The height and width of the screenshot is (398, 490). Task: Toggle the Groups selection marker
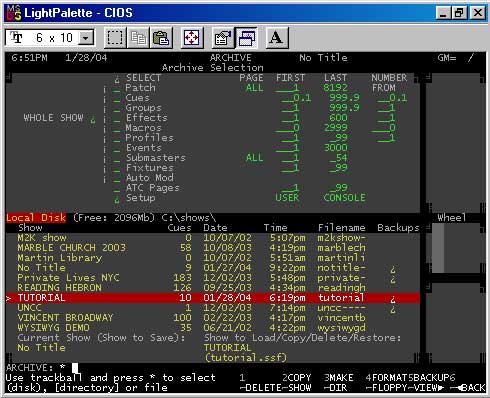point(116,108)
